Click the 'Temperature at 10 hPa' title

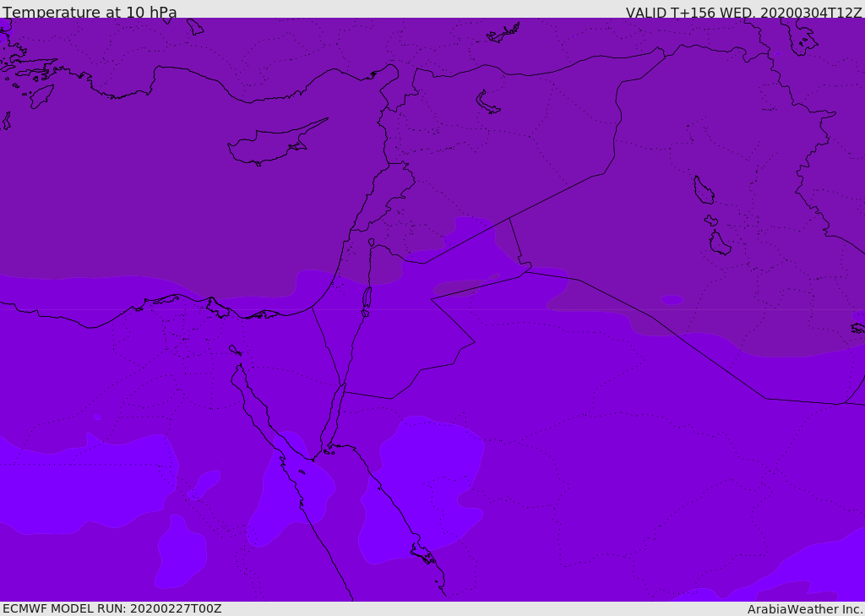(x=90, y=13)
